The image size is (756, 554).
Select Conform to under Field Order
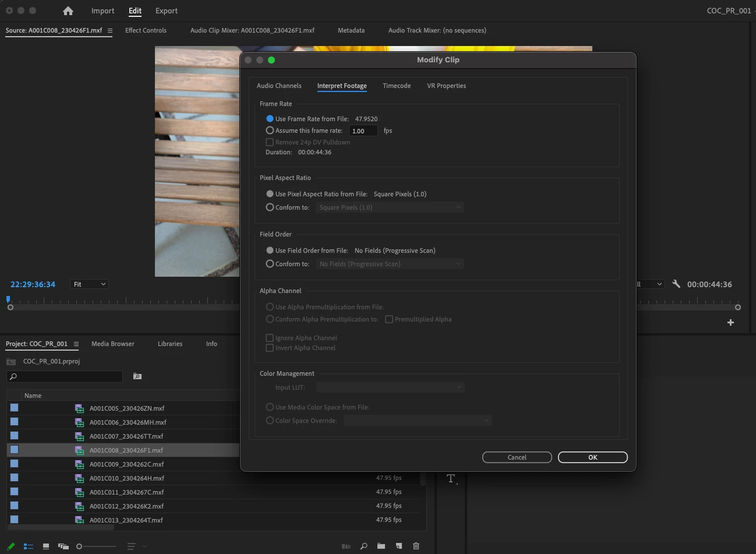[270, 264]
